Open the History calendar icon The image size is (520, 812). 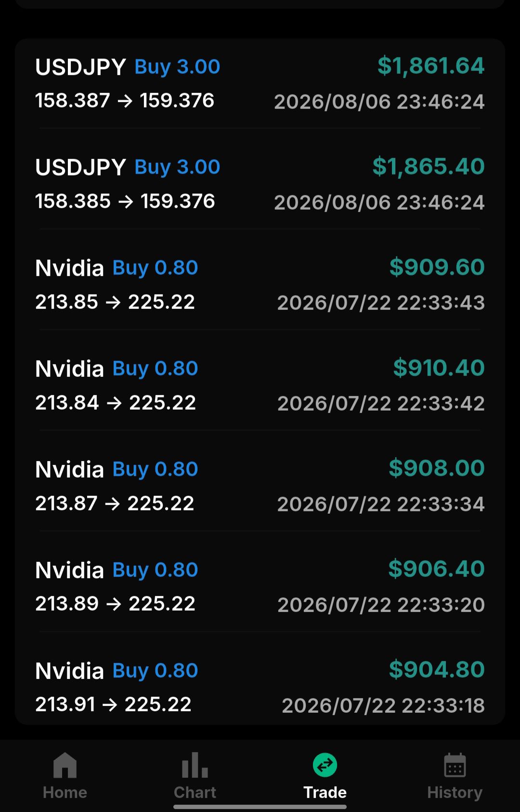point(455,765)
